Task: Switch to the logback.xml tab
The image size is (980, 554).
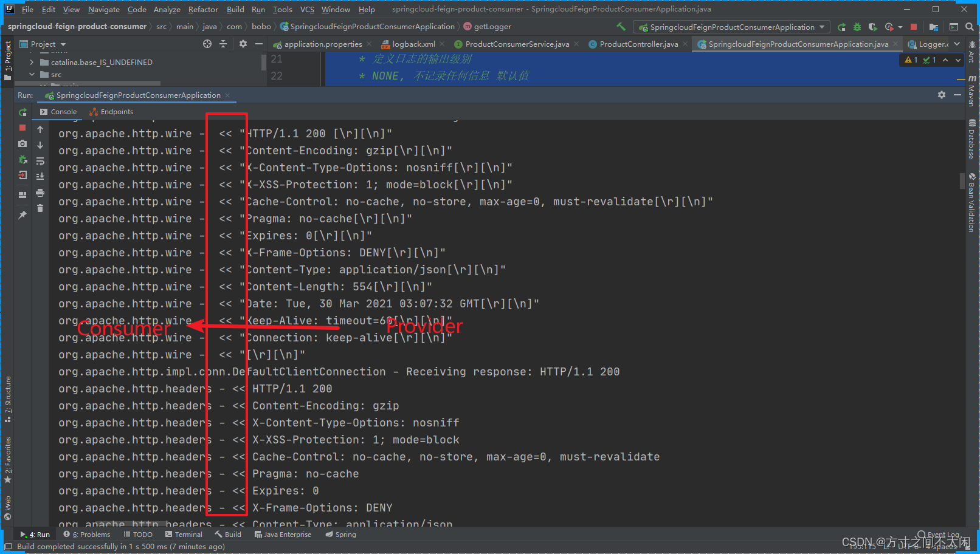Action: [x=413, y=44]
